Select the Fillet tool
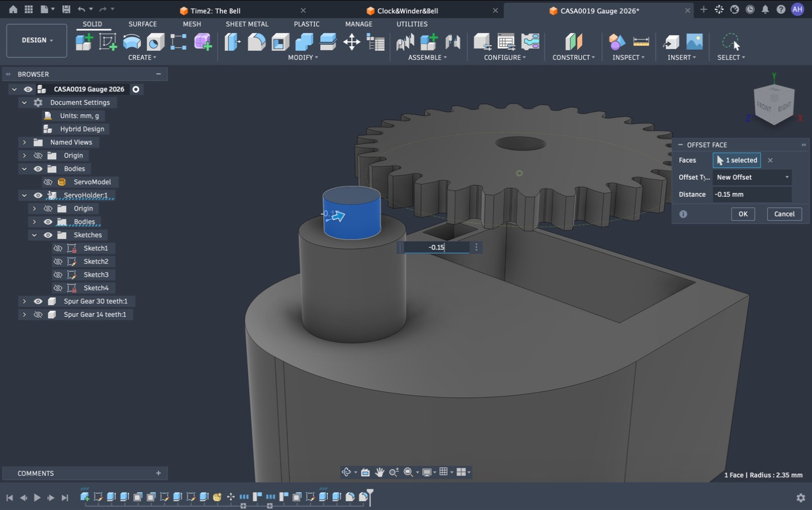 point(256,41)
